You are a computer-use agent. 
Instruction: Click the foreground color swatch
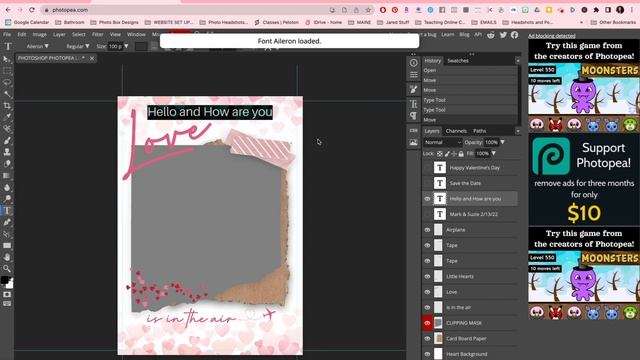click(x=4, y=280)
